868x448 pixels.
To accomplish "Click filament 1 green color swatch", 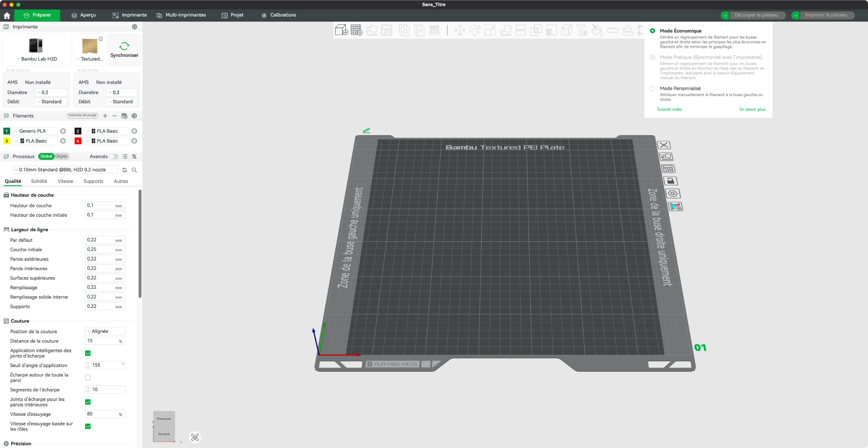I will click(x=7, y=131).
